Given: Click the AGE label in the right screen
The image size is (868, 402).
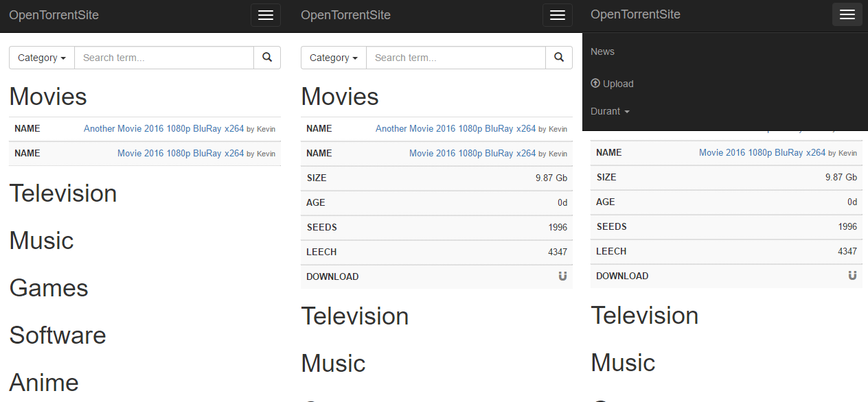Looking at the screenshot, I should [606, 202].
